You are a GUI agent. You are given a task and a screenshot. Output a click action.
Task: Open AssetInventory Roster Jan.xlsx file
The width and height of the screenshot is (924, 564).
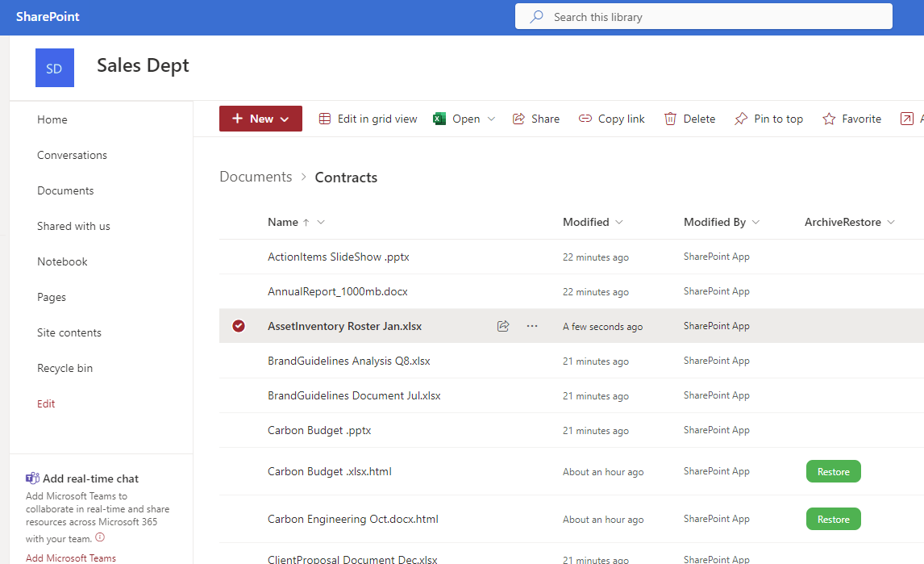[x=345, y=326]
